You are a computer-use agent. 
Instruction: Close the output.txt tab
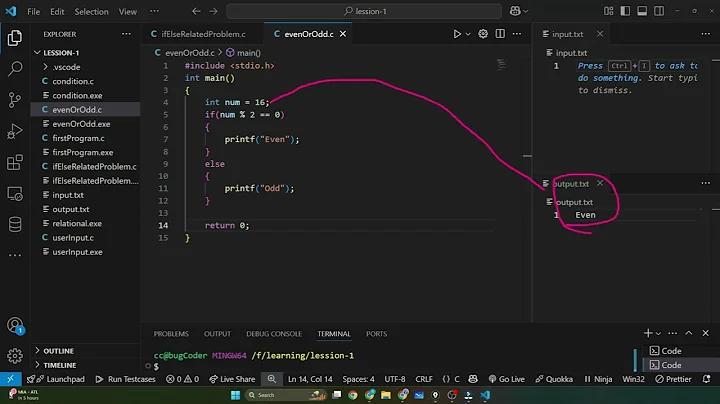(600, 183)
